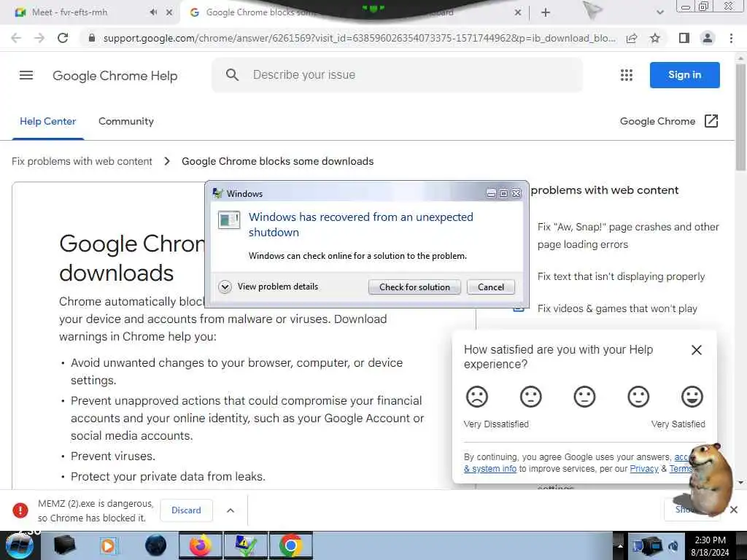Open the media player taskbar icon

[x=108, y=545]
